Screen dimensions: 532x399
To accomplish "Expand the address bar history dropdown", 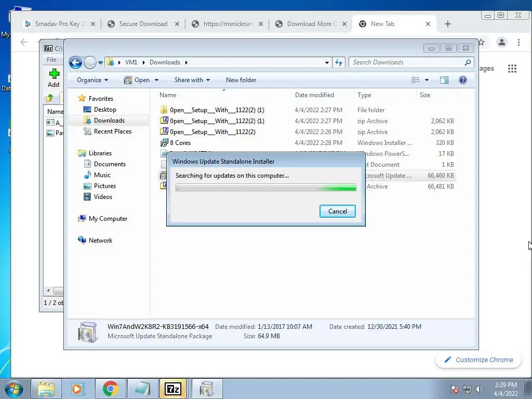I will pyautogui.click(x=327, y=63).
